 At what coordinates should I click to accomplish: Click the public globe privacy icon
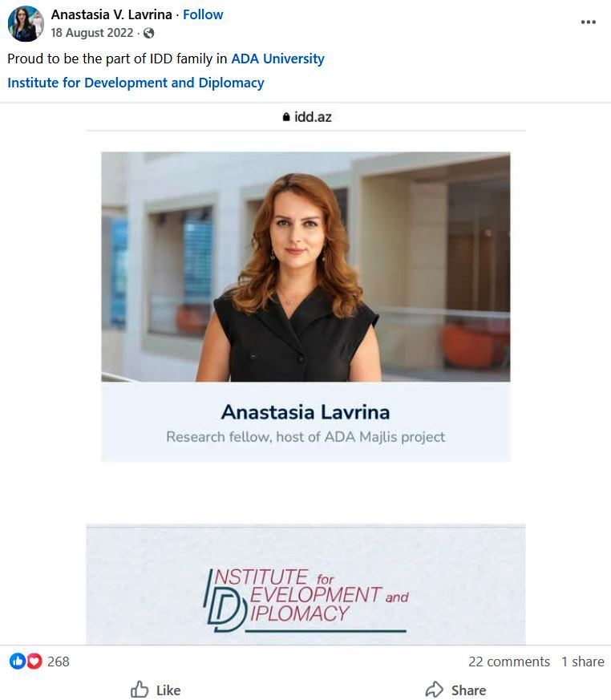pyautogui.click(x=148, y=33)
